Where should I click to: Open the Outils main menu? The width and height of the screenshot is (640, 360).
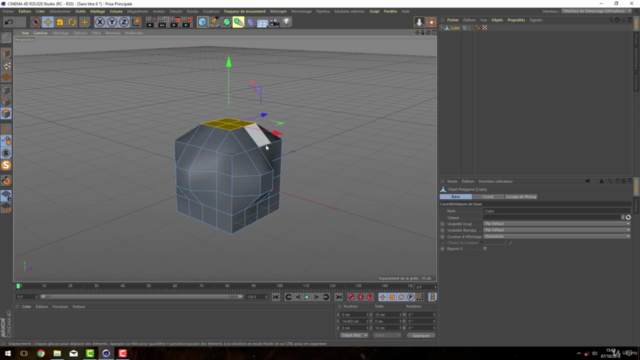80,11
